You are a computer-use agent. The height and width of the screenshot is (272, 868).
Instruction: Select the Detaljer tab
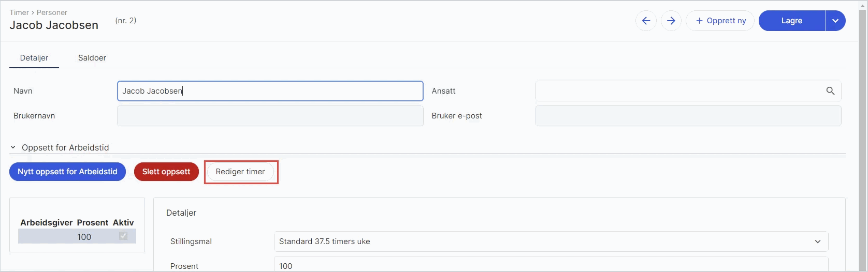pos(34,58)
